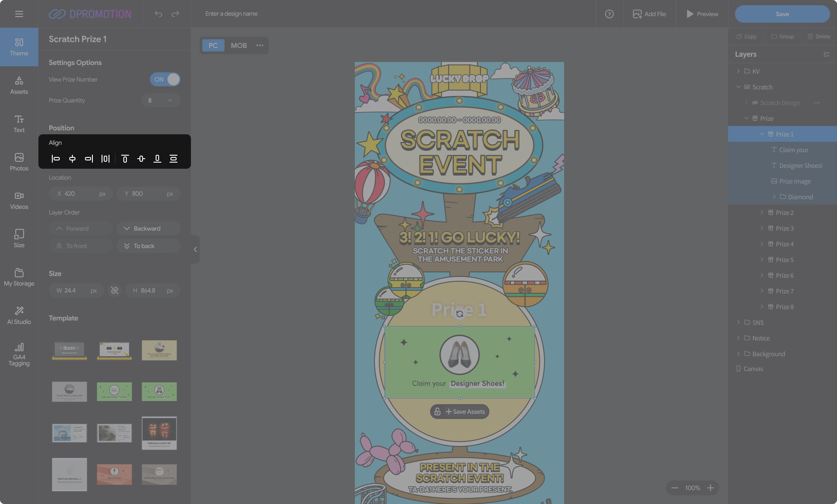This screenshot has height=504, width=837.
Task: Open the GA4 Tagging panel
Action: coord(19,354)
